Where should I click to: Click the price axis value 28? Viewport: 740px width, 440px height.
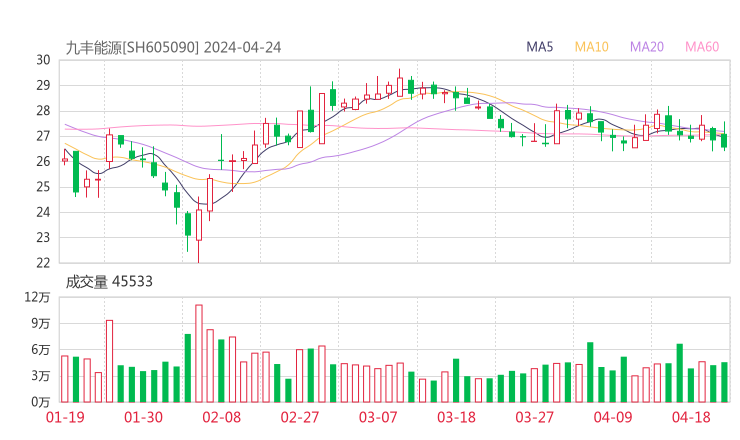click(43, 111)
